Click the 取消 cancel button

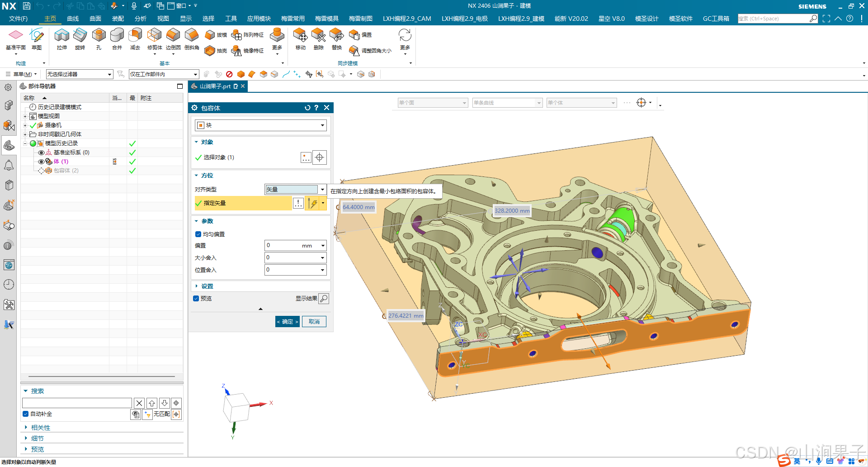314,322
